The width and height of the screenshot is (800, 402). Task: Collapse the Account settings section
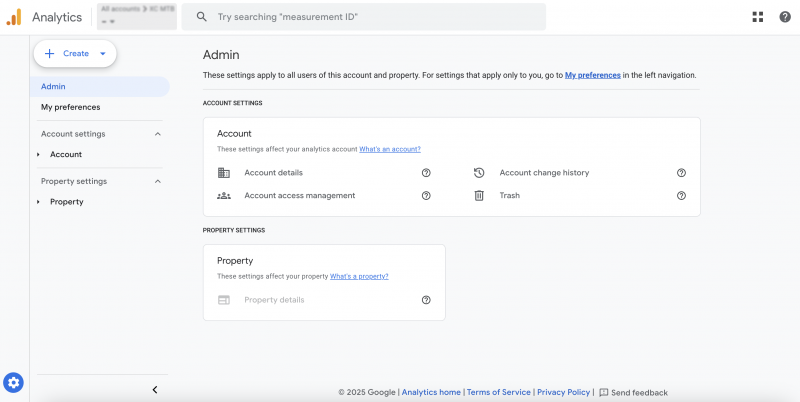pos(157,134)
